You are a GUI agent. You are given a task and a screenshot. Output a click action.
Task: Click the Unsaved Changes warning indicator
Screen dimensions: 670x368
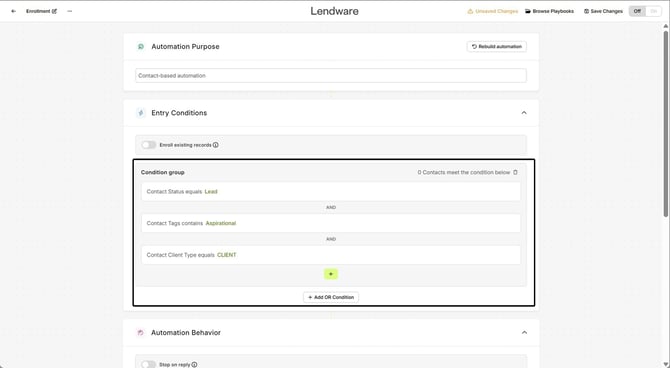tap(493, 11)
